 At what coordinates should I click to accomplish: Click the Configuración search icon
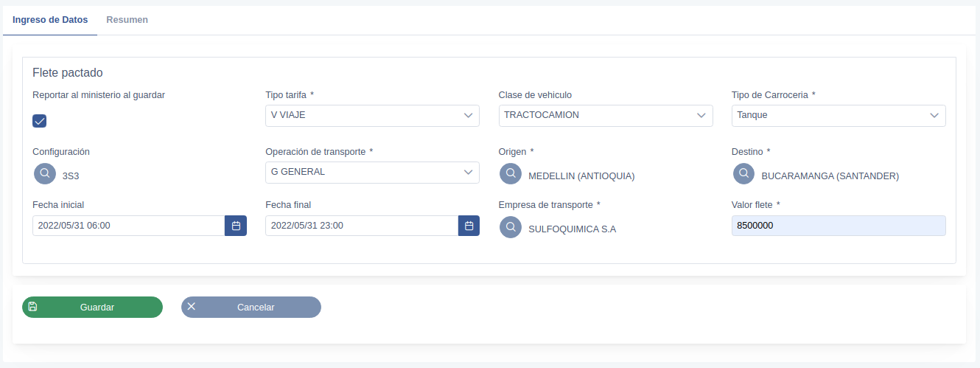(x=45, y=174)
